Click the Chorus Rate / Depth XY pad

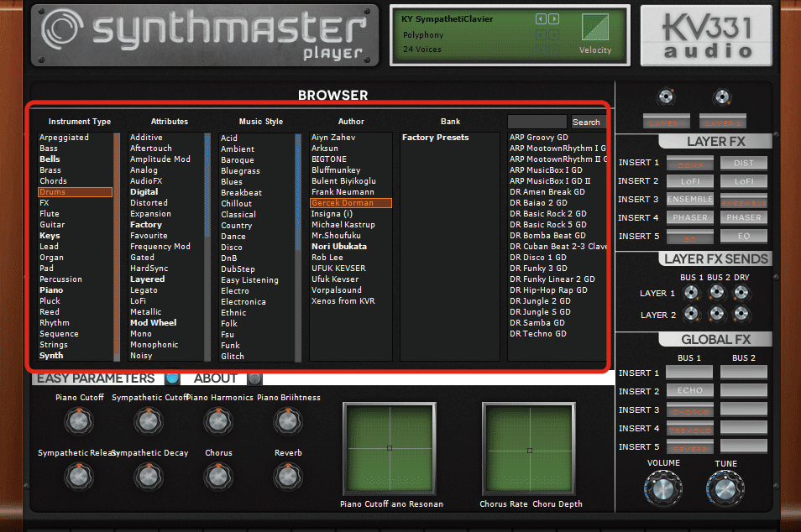point(529,448)
